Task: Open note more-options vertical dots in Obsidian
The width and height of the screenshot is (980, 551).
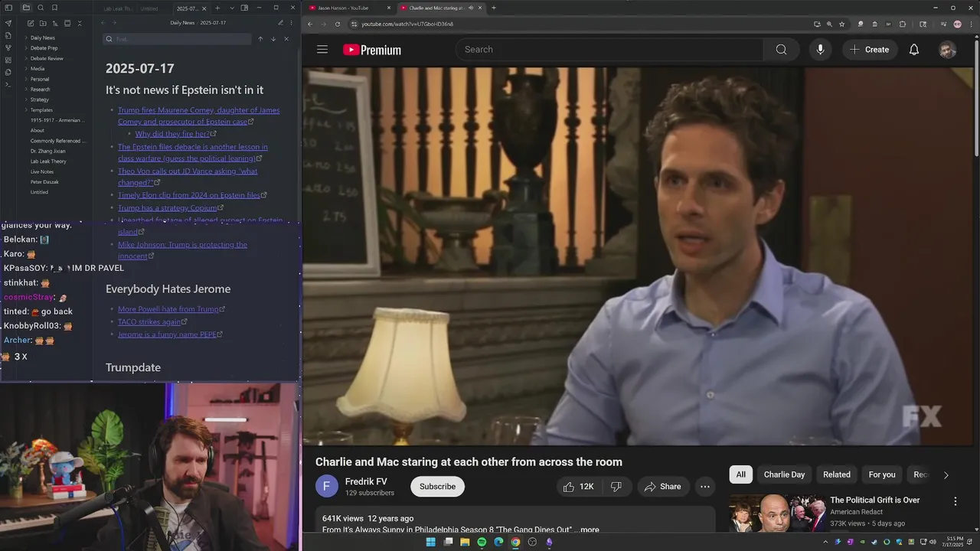Action: [291, 23]
